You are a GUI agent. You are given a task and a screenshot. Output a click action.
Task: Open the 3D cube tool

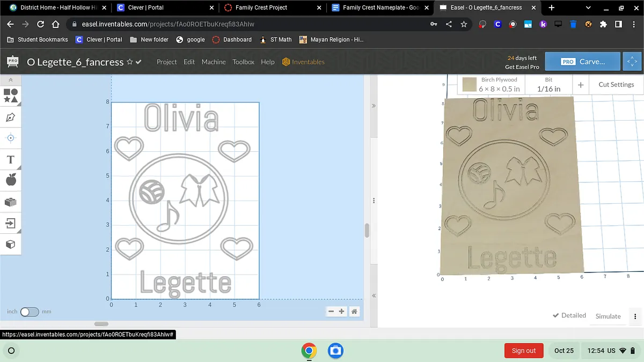point(11,245)
